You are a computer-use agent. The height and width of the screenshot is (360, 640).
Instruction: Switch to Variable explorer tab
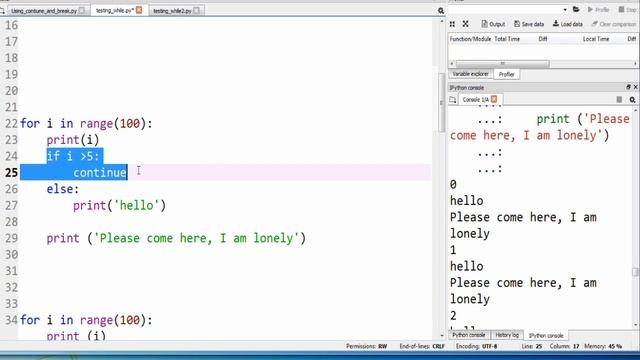tap(470, 74)
